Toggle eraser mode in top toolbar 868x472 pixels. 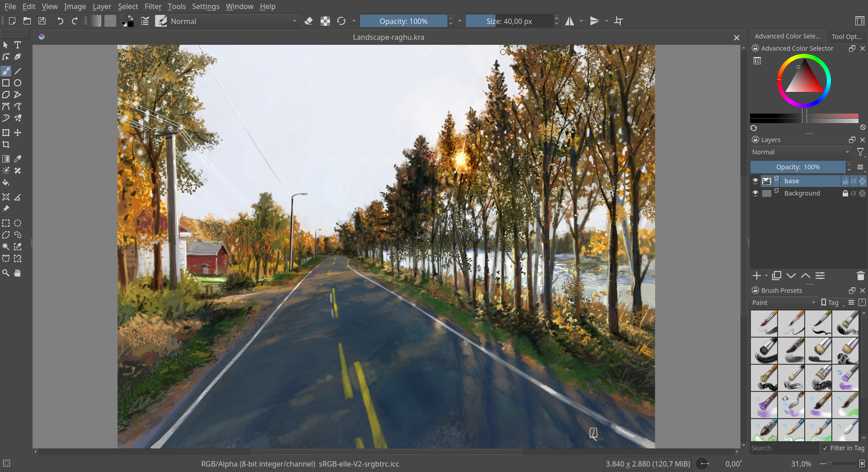coord(309,21)
